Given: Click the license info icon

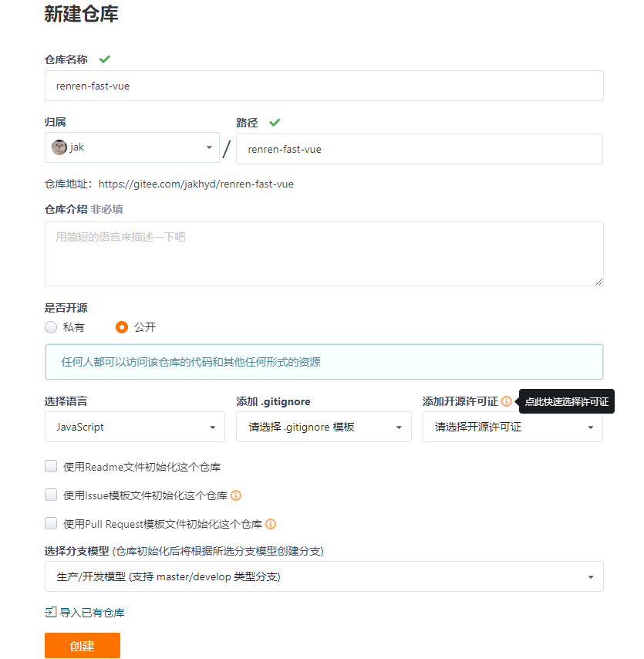Looking at the screenshot, I should click(507, 401).
